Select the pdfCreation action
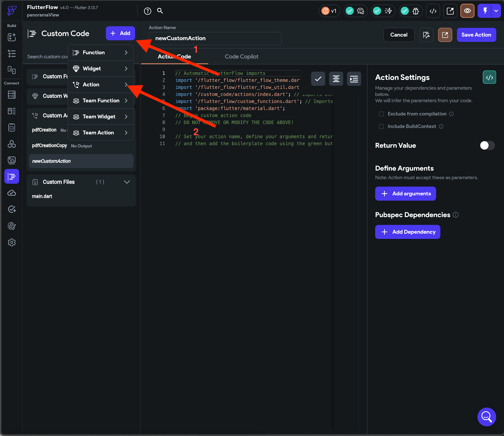504x436 pixels. (44, 130)
